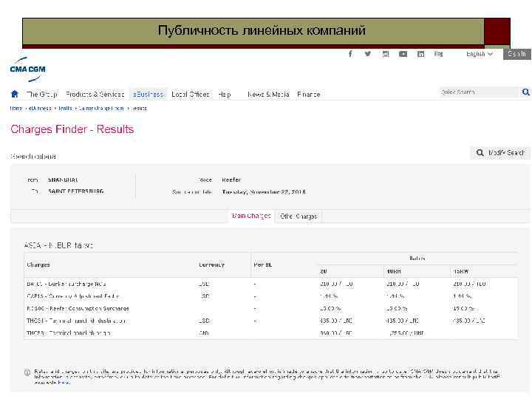Click the CMA CGM logo
532x399 pixels.
(27, 69)
